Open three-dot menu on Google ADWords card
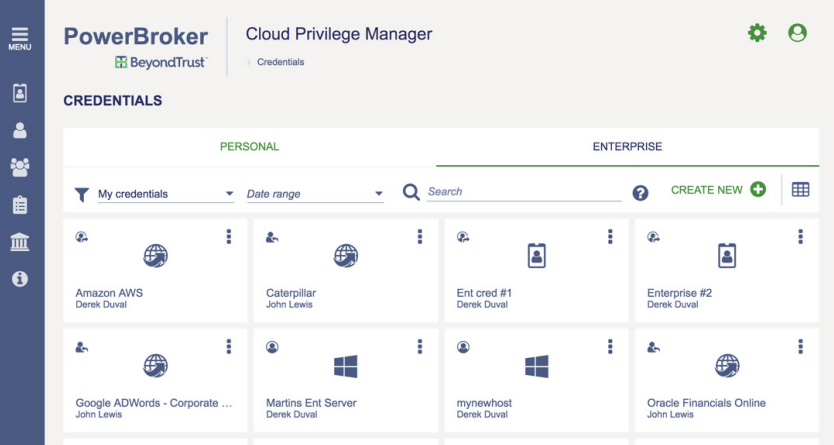 pyautogui.click(x=229, y=347)
